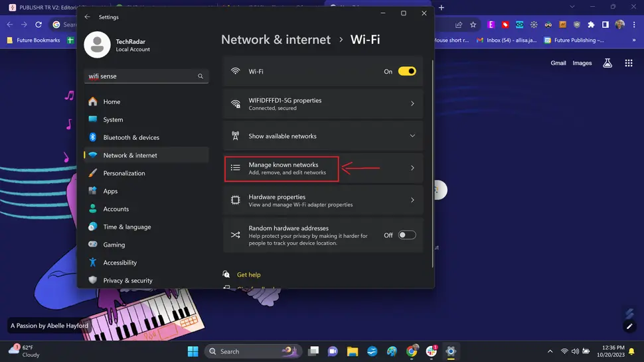Open Inbox (54) bookmark

click(507, 40)
